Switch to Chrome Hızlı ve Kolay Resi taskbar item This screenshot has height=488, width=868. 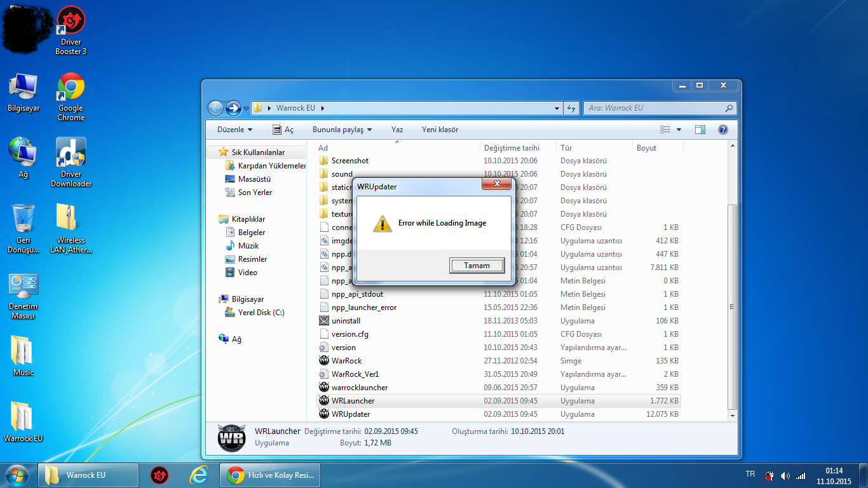(269, 475)
